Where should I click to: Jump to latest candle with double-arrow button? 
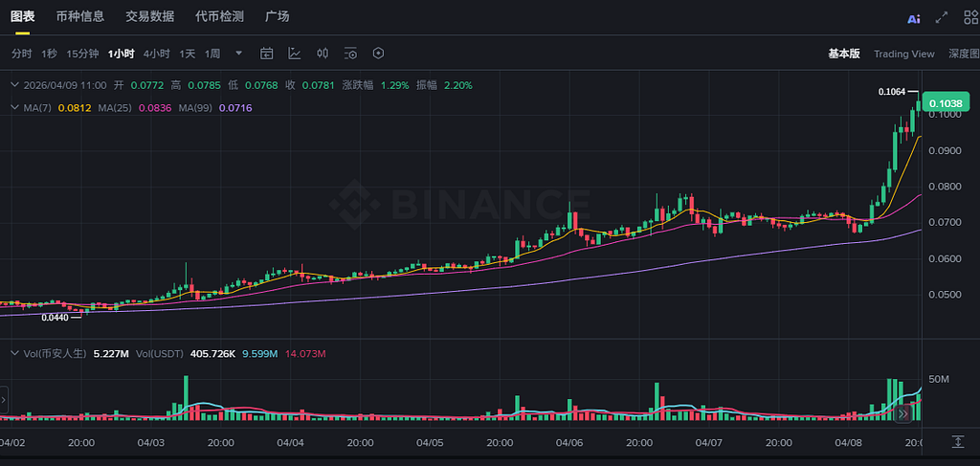point(903,413)
